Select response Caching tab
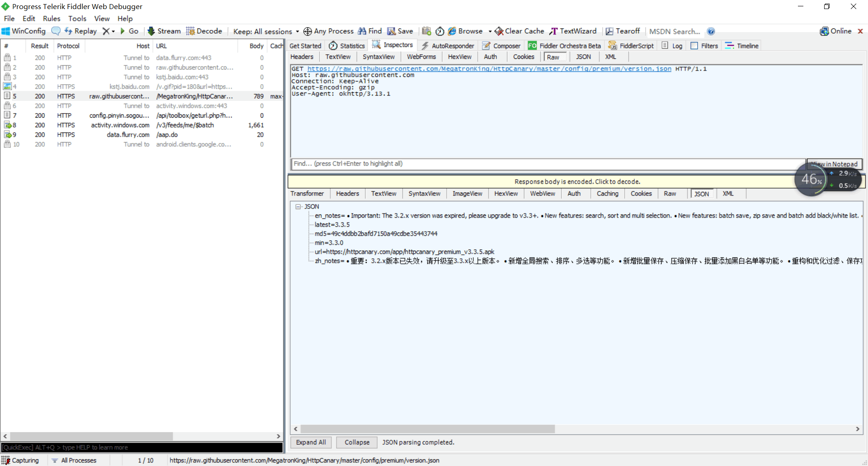868x466 pixels. 607,193
